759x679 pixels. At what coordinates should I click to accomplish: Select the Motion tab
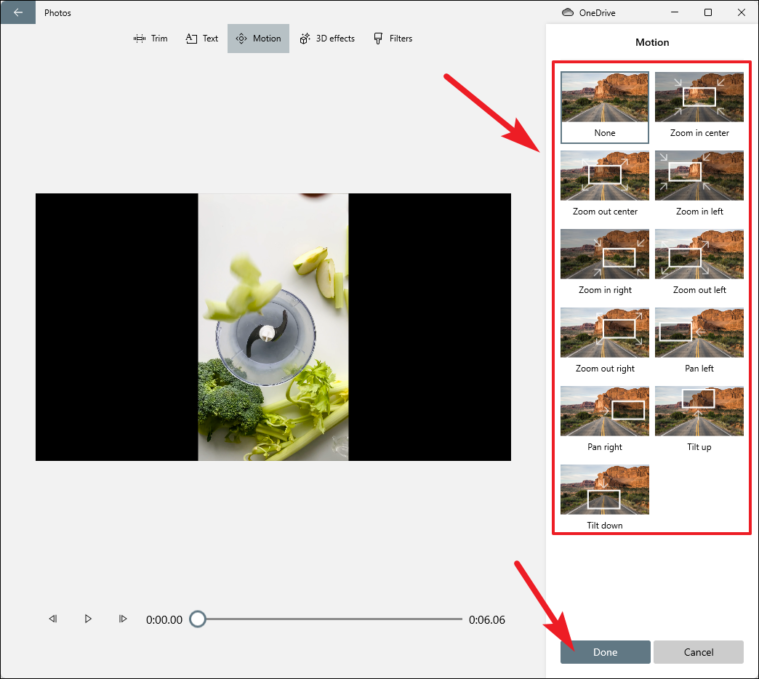click(258, 38)
